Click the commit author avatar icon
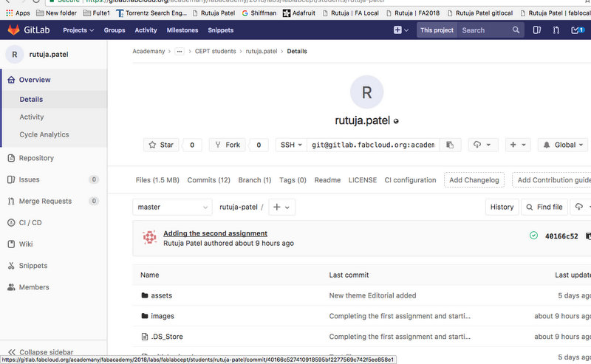Screen dimensions: 591x364 click(150, 238)
